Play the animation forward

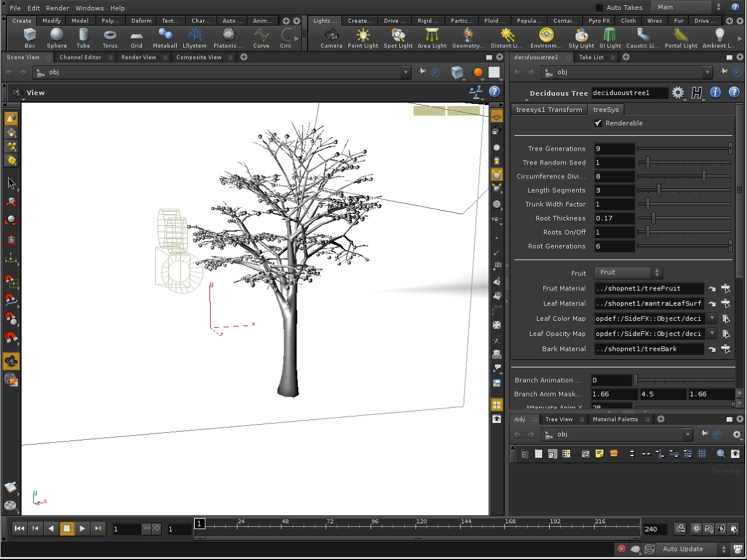click(x=82, y=528)
